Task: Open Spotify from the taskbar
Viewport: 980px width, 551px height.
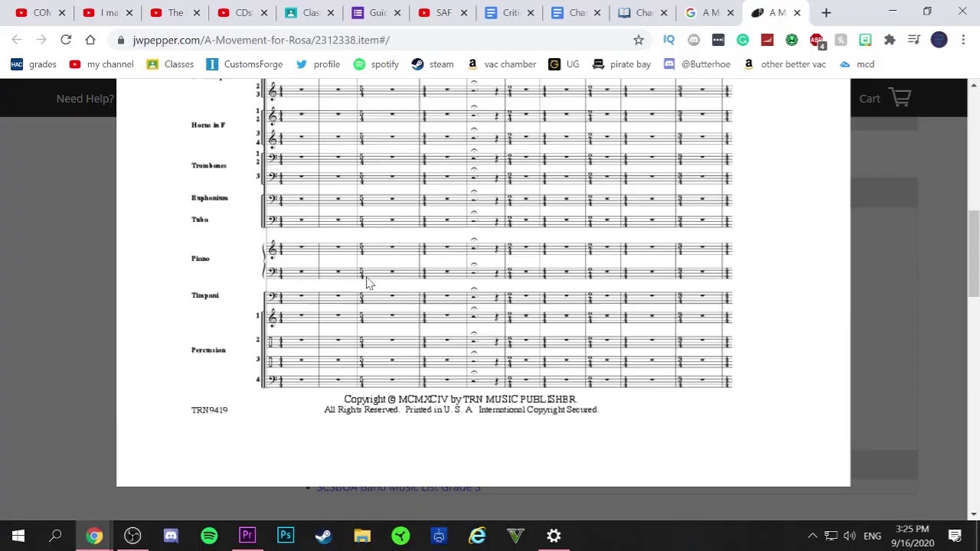Action: point(209,536)
